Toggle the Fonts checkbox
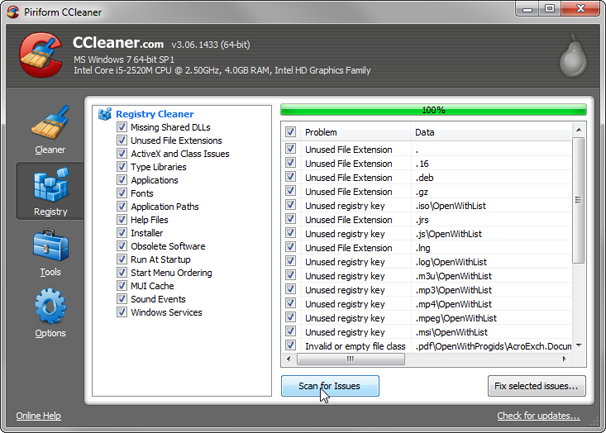The width and height of the screenshot is (606, 433). [122, 194]
